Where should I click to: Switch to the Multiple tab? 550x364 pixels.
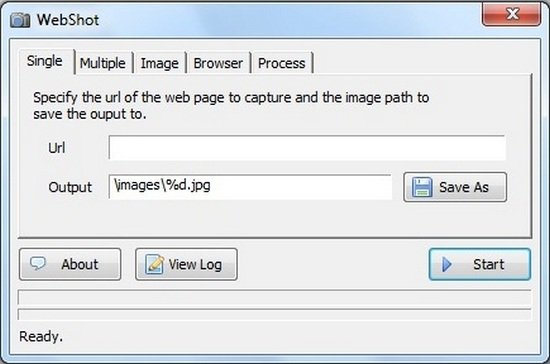click(x=102, y=63)
